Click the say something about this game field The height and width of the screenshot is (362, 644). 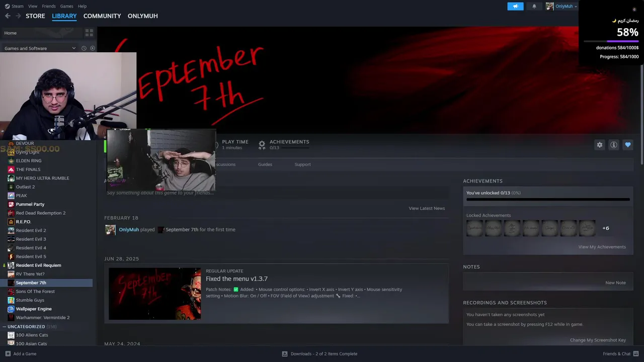276,193
